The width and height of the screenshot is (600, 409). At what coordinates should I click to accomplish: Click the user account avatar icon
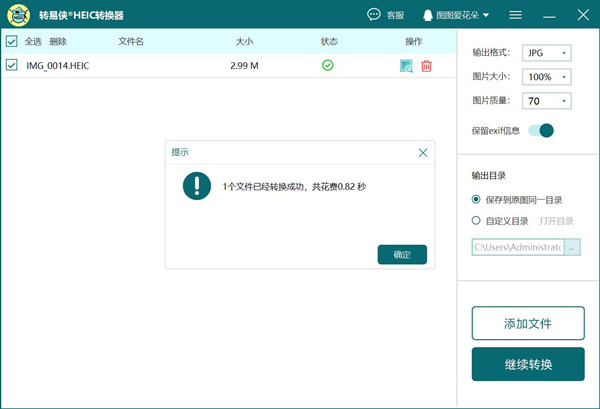tap(429, 15)
